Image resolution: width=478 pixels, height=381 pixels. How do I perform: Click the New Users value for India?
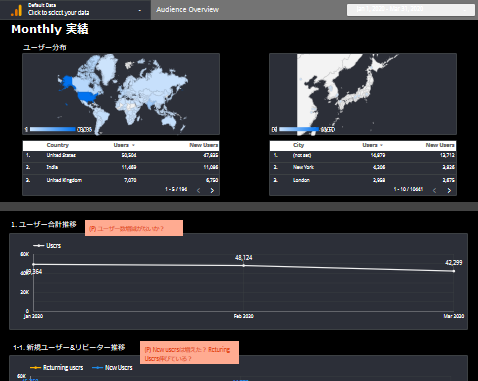click(211, 167)
